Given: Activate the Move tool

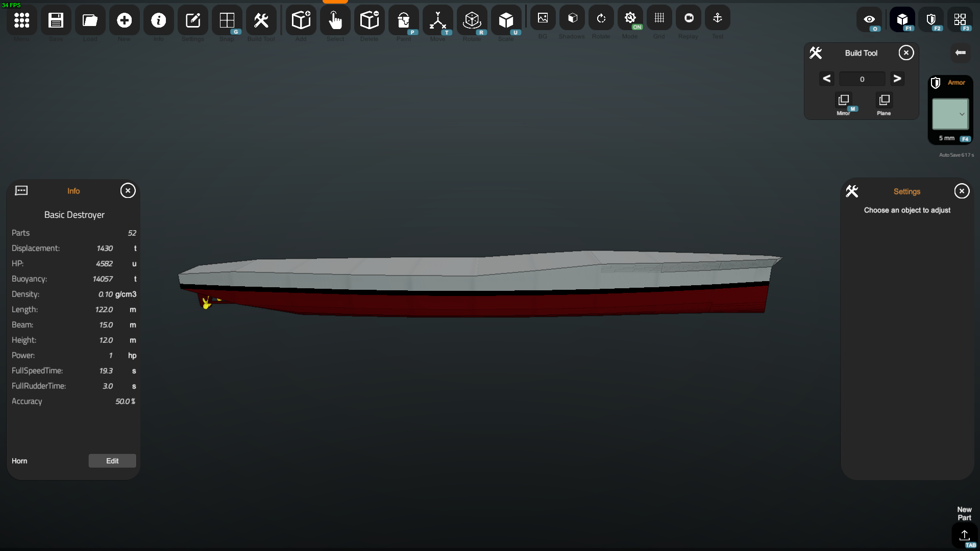Looking at the screenshot, I should [x=437, y=20].
